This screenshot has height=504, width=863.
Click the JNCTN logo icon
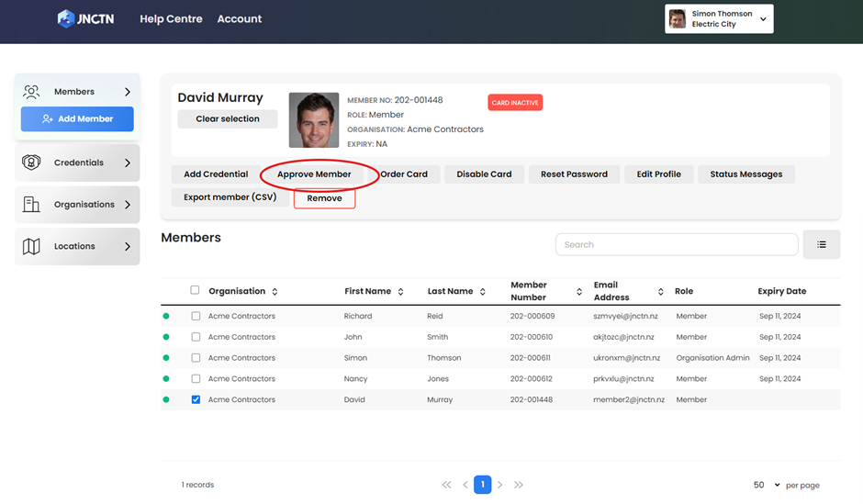point(65,18)
